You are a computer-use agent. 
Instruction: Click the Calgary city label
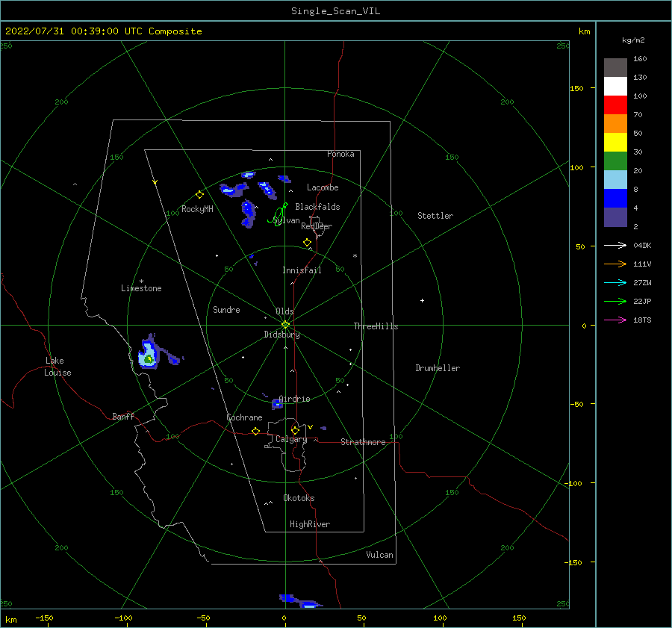291,439
